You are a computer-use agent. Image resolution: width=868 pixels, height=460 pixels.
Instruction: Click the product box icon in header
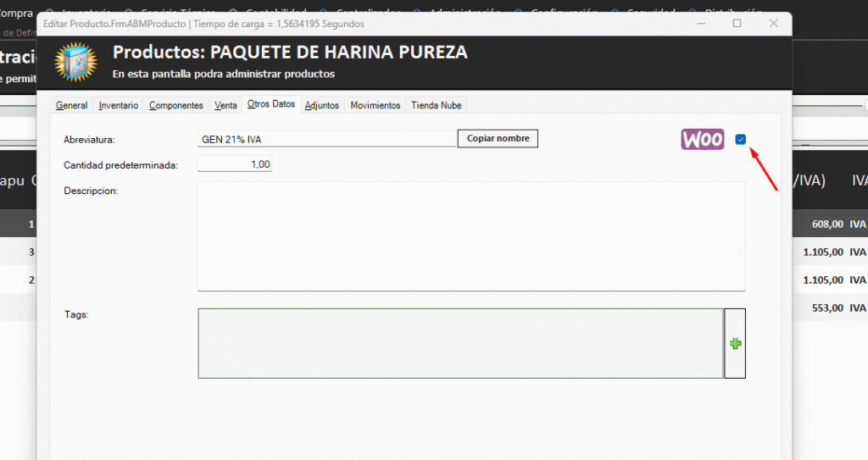76,62
